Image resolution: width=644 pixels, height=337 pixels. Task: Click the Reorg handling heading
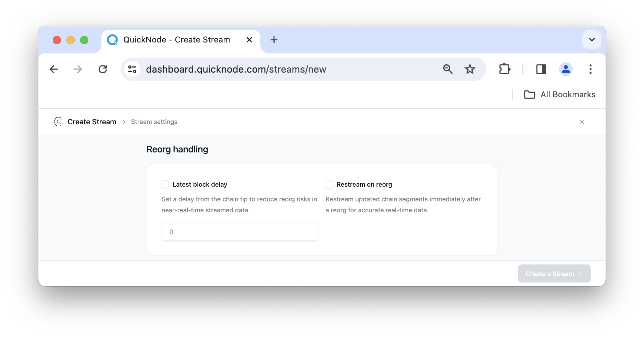point(177,149)
